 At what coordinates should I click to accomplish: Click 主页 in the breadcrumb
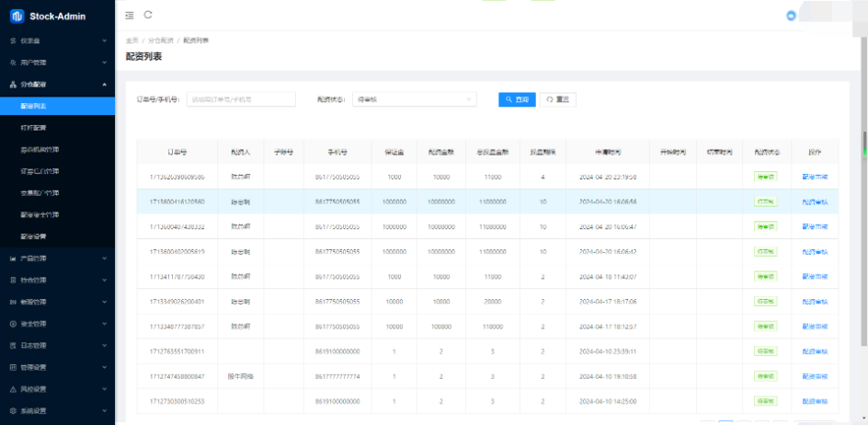[x=131, y=40]
